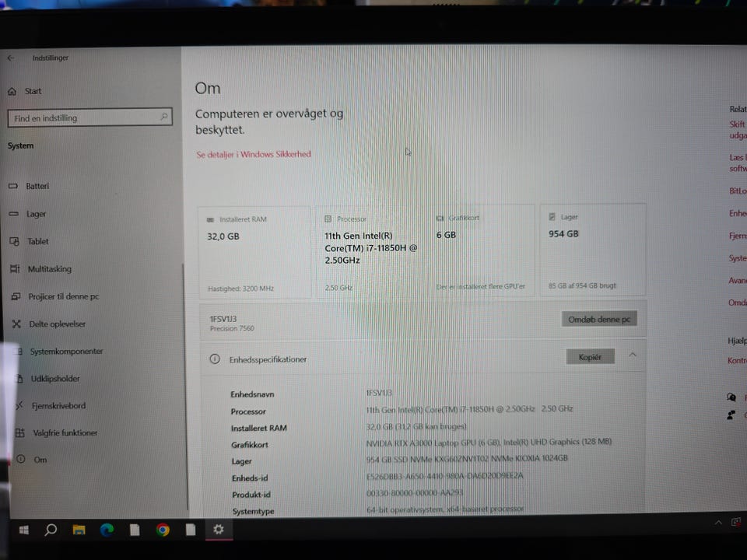Open Valgfrie funktioner page
The height and width of the screenshot is (560, 747).
tap(65, 433)
